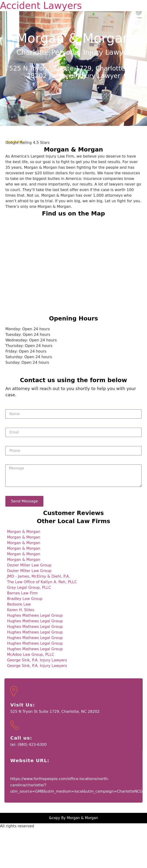The height and width of the screenshot is (868, 147).
Task: Open the Accident Lawyers header link
Action: (x=41, y=6)
